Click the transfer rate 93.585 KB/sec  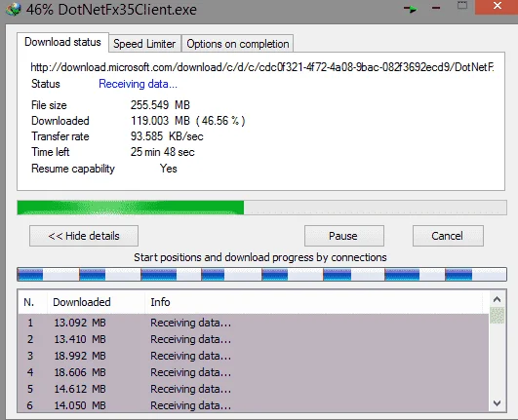(x=167, y=136)
